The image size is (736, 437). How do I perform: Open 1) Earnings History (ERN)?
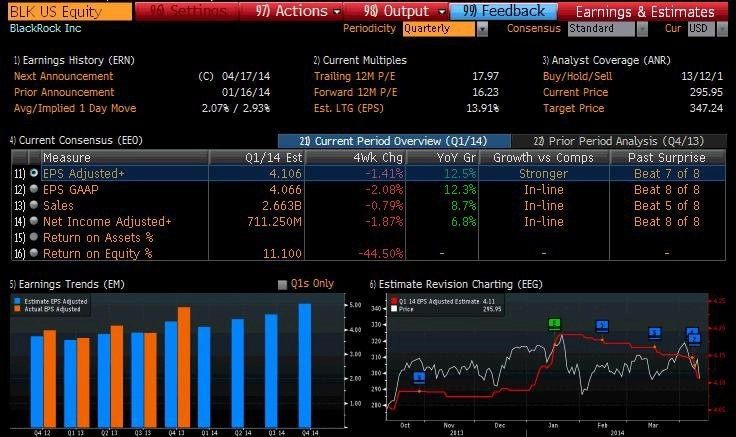pyautogui.click(x=74, y=60)
